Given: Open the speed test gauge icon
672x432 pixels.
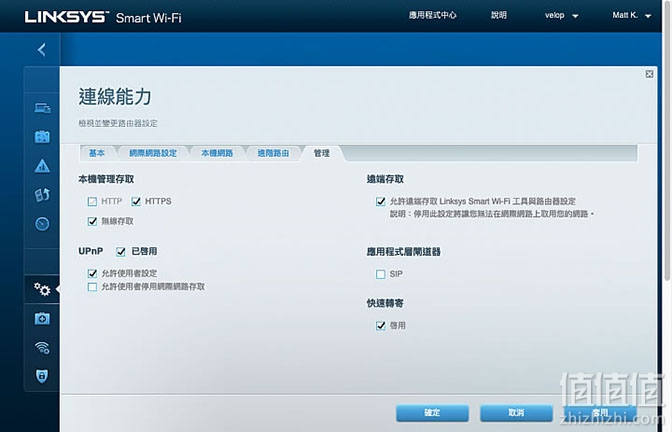Looking at the screenshot, I should pos(42,224).
